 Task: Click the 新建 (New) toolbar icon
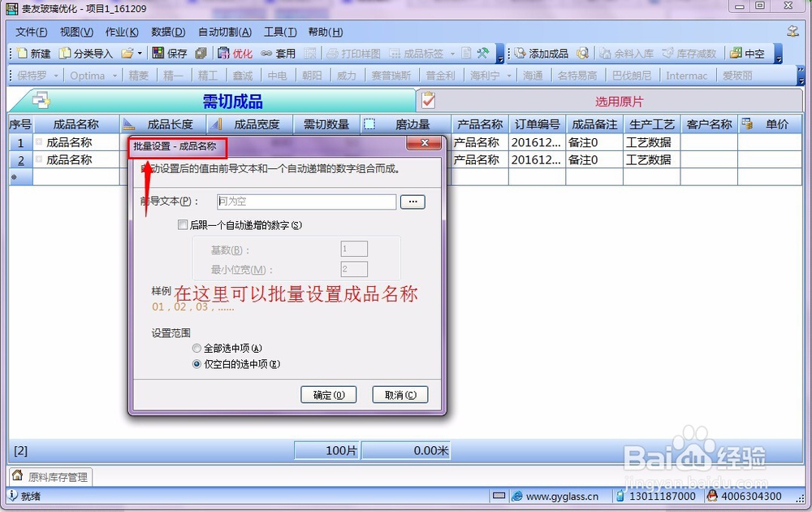point(22,54)
